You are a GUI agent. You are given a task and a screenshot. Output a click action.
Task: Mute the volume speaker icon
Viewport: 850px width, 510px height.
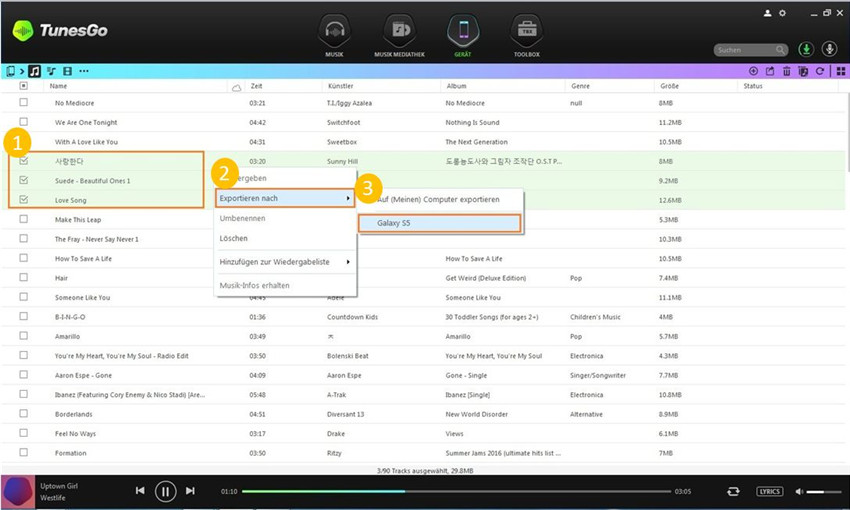pyautogui.click(x=799, y=492)
